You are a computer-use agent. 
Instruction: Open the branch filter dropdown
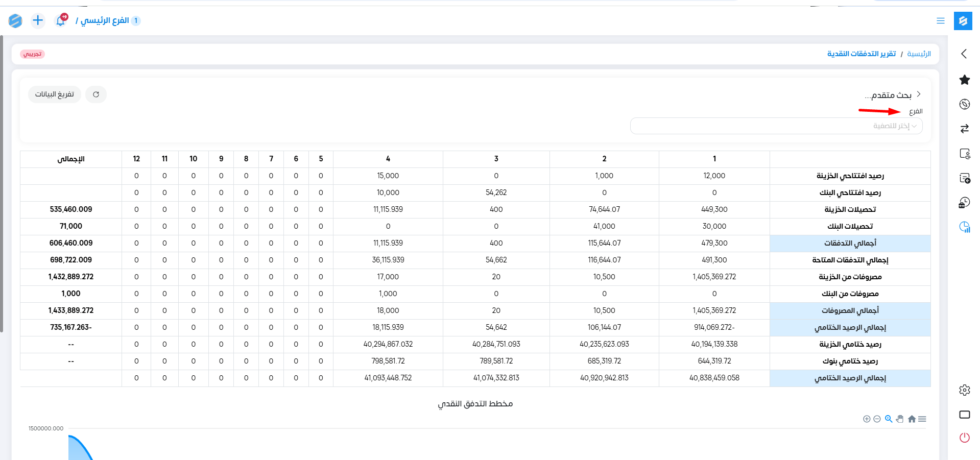point(776,126)
